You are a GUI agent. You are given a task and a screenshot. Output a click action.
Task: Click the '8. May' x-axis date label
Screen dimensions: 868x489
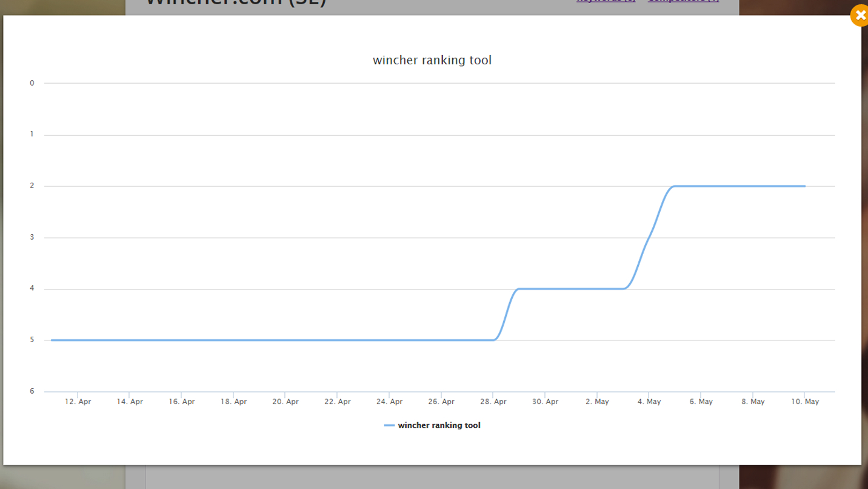(x=753, y=402)
